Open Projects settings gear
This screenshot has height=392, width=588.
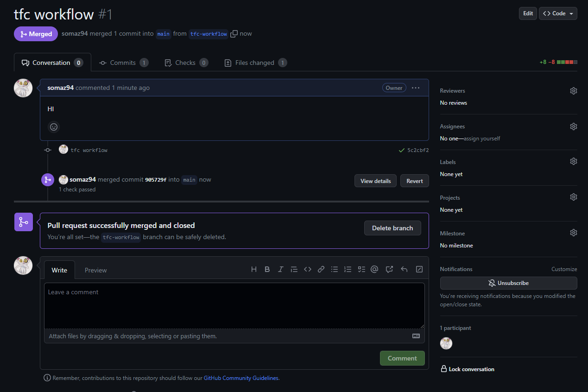click(x=573, y=197)
